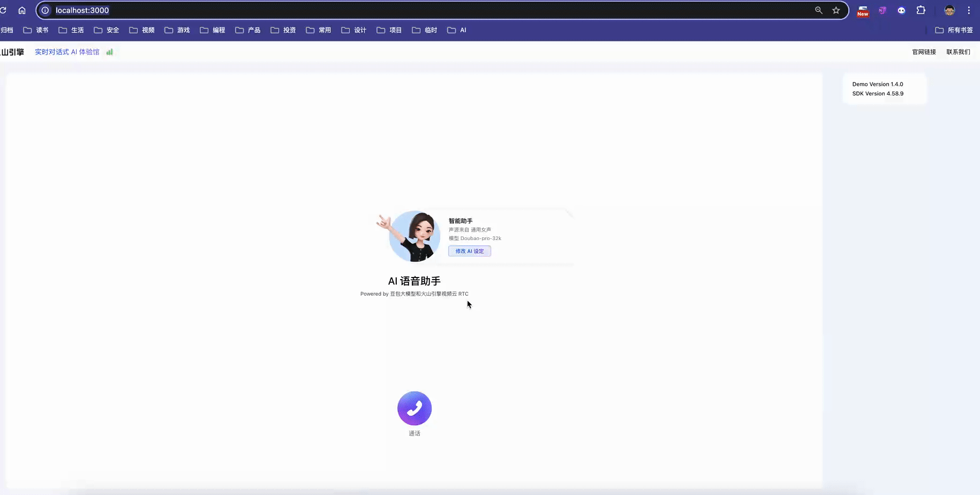Click the AI 语音助手 heading

pyautogui.click(x=414, y=281)
